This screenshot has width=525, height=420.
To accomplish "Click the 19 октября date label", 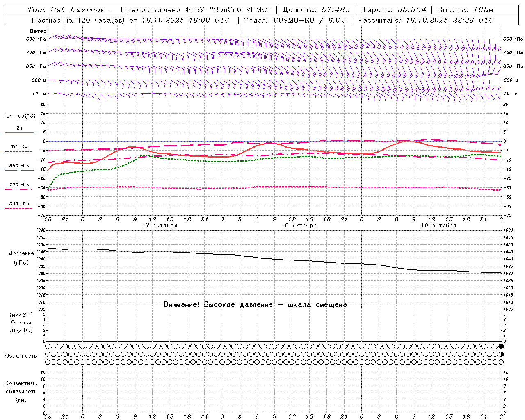I will pyautogui.click(x=438, y=226).
